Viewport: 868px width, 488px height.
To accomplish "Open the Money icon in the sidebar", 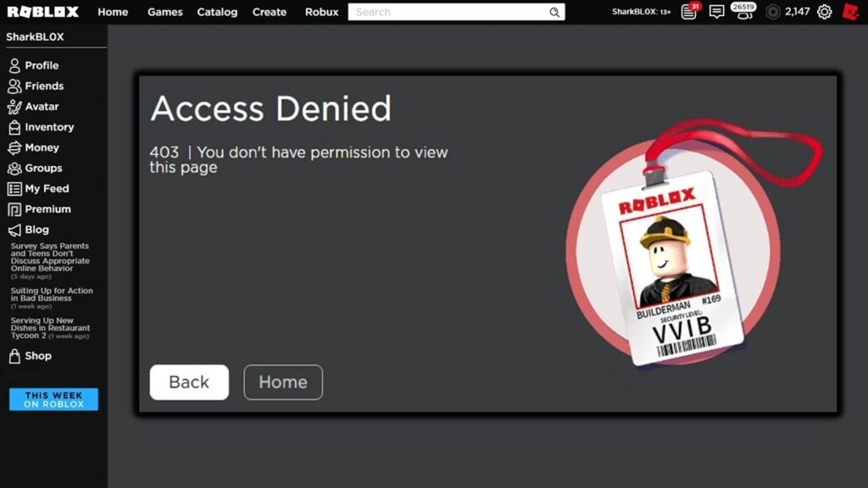I will pos(15,147).
